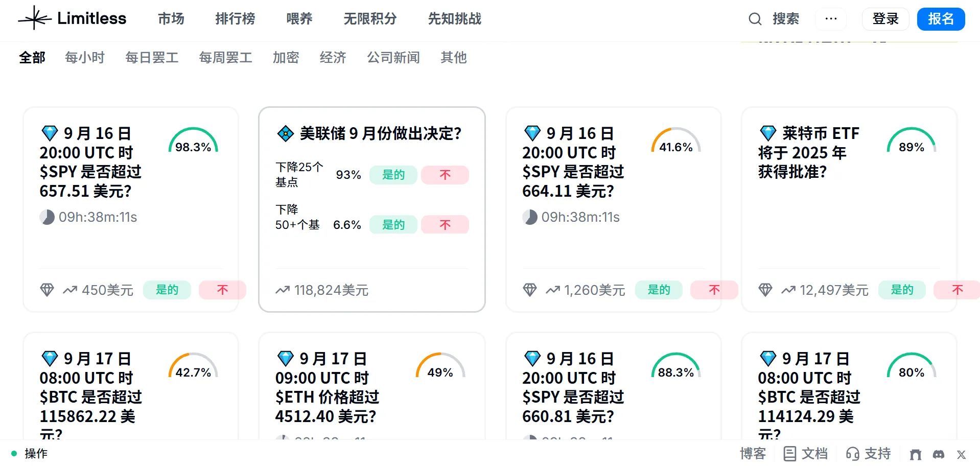Click the diamond icon on Litecoin ETF card
This screenshot has width=980, height=467.
(768, 133)
